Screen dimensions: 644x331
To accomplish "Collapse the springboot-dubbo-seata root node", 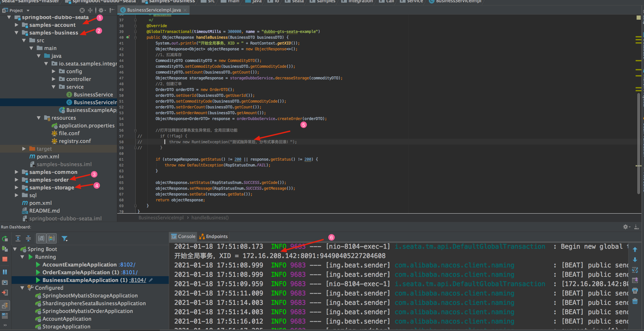I will coord(9,17).
